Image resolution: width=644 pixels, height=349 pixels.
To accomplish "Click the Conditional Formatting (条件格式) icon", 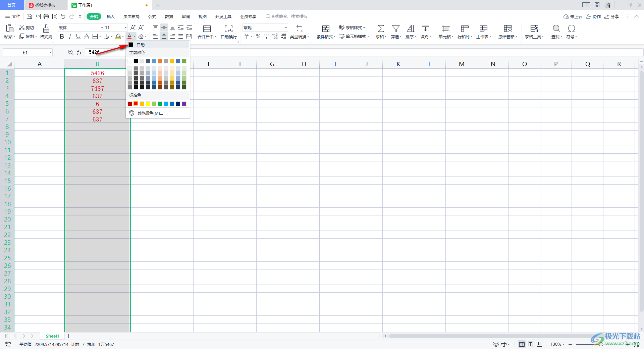I will pyautogui.click(x=326, y=29).
